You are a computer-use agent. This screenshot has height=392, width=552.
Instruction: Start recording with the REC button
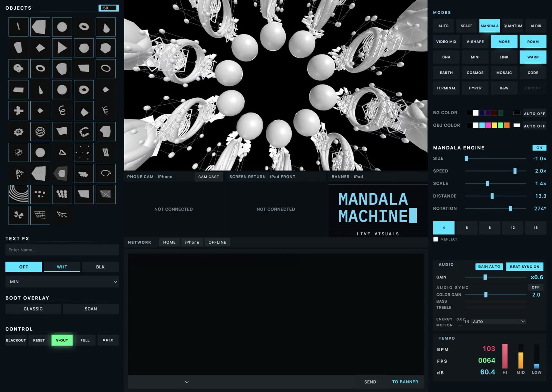click(x=108, y=340)
